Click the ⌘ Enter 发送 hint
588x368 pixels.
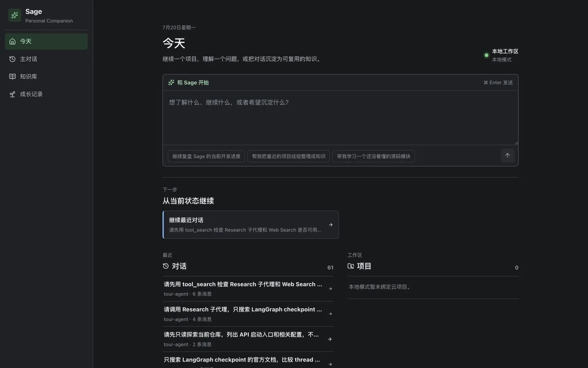tap(498, 83)
